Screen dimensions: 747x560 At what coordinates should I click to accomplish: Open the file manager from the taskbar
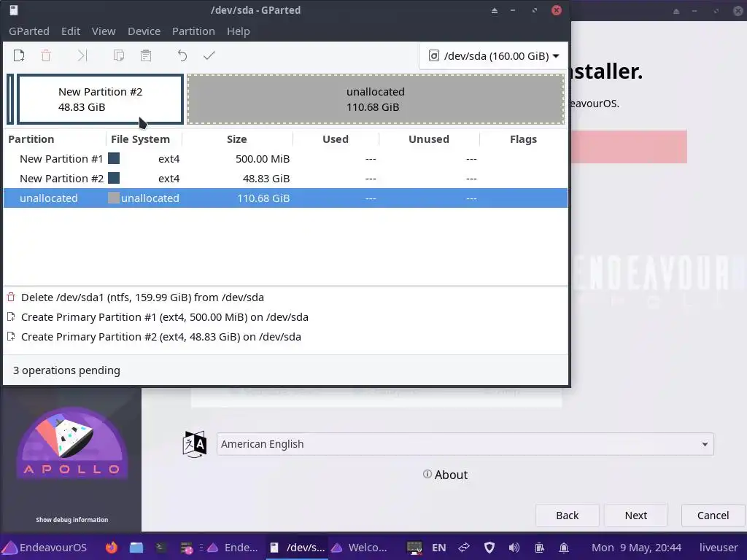(x=136, y=547)
